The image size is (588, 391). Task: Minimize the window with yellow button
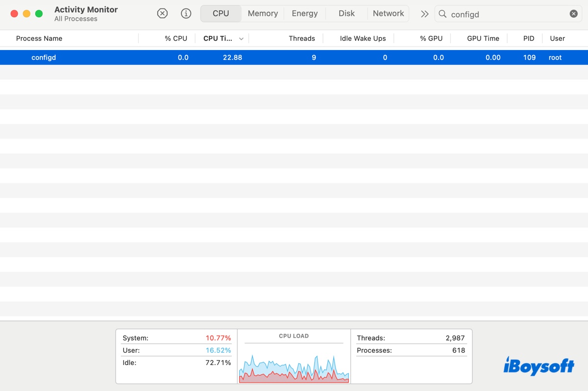[x=26, y=14]
